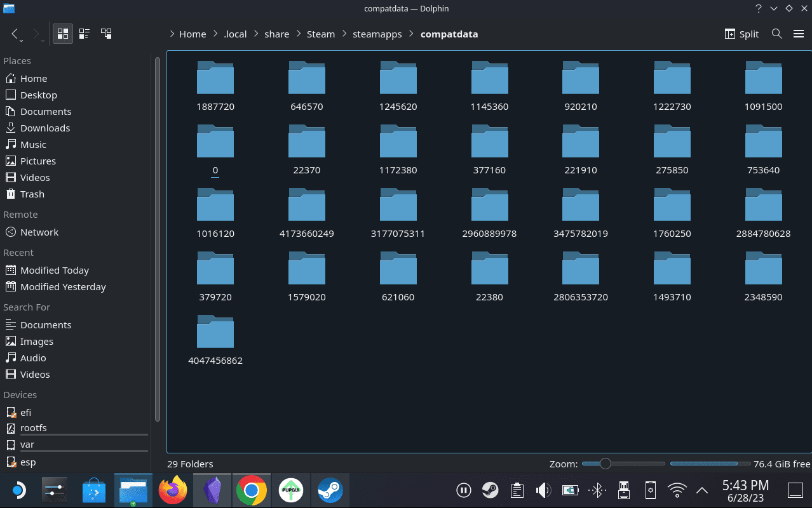
Task: Expand chevron before compatdata breadcrumb
Action: click(x=412, y=34)
